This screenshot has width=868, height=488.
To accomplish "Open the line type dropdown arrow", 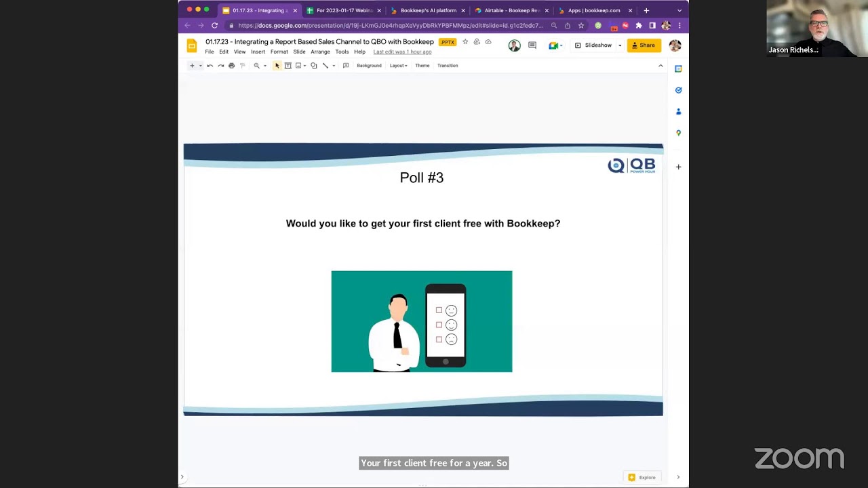I will (x=334, y=66).
